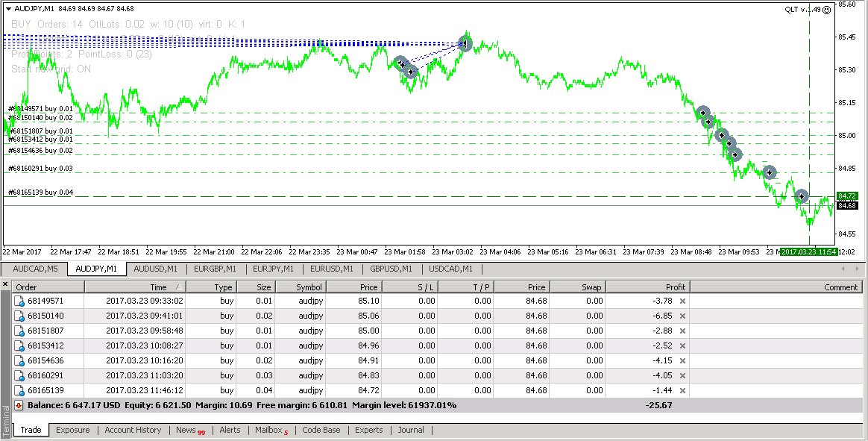Sort orders by the Profit column header

click(648, 287)
